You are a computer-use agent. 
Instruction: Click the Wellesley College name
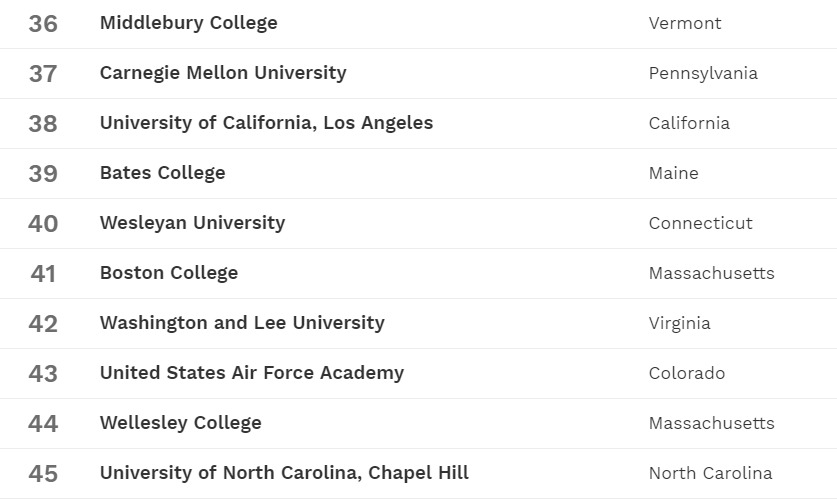pos(180,423)
